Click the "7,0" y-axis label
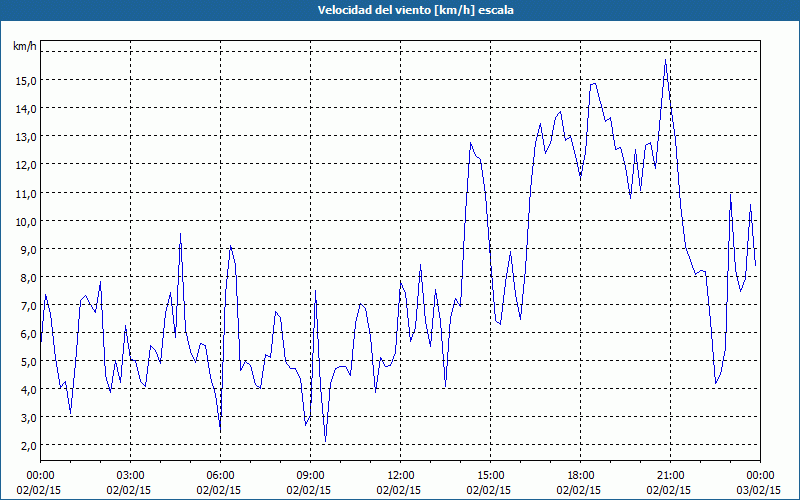The height and width of the screenshot is (500, 800). [29, 306]
